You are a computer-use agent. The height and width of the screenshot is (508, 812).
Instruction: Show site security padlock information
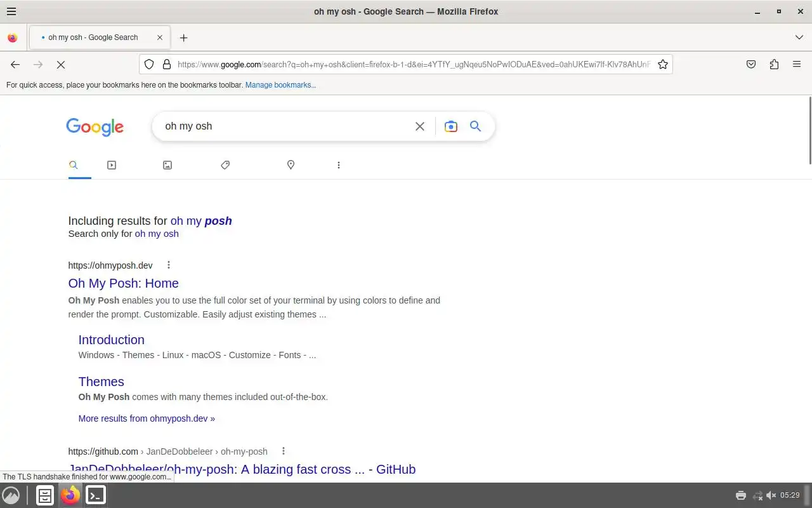click(x=167, y=64)
